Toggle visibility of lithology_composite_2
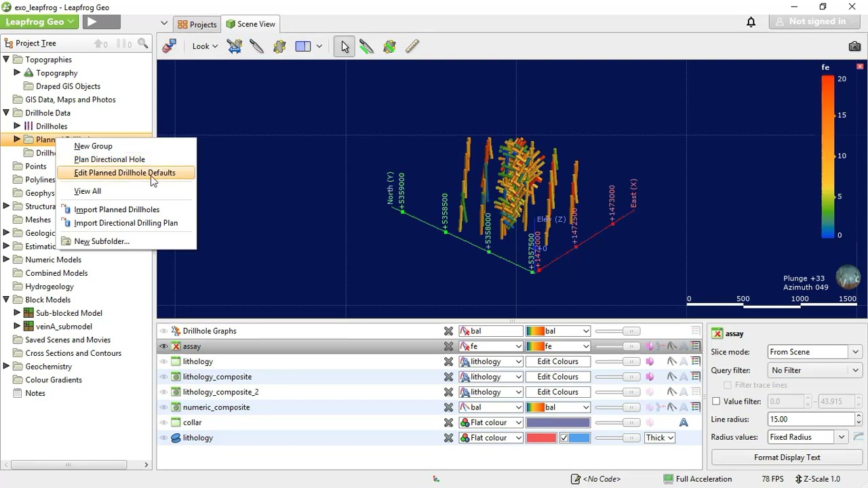 (163, 392)
